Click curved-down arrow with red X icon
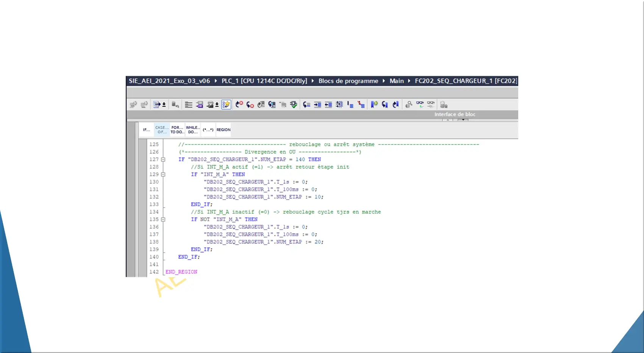 (250, 105)
